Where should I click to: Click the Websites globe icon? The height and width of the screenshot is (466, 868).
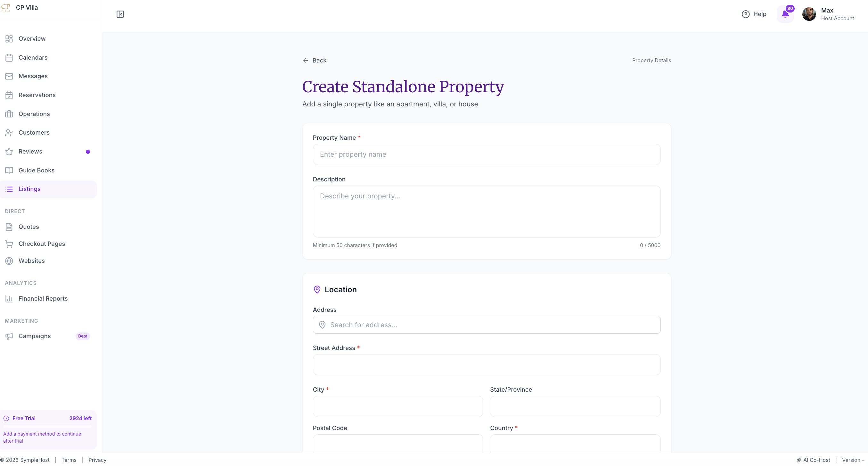point(9,261)
